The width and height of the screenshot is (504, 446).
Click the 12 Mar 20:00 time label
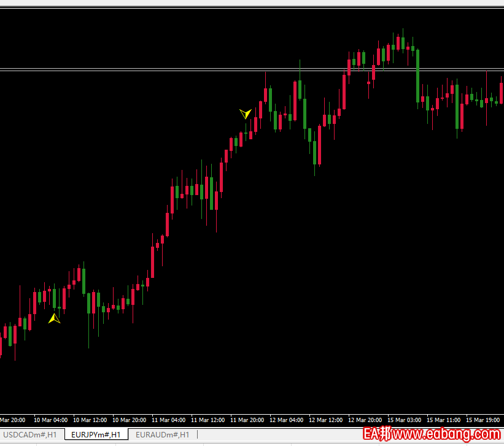(365, 420)
